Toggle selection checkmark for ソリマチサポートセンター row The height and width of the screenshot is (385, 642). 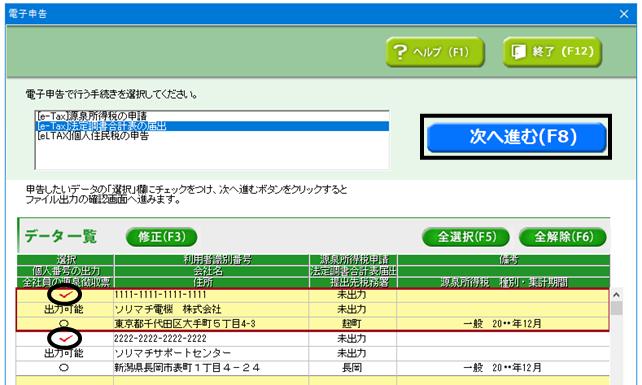click(x=64, y=338)
